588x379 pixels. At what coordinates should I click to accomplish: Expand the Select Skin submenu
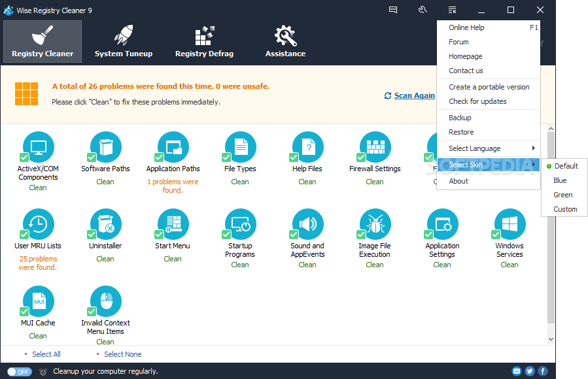489,165
